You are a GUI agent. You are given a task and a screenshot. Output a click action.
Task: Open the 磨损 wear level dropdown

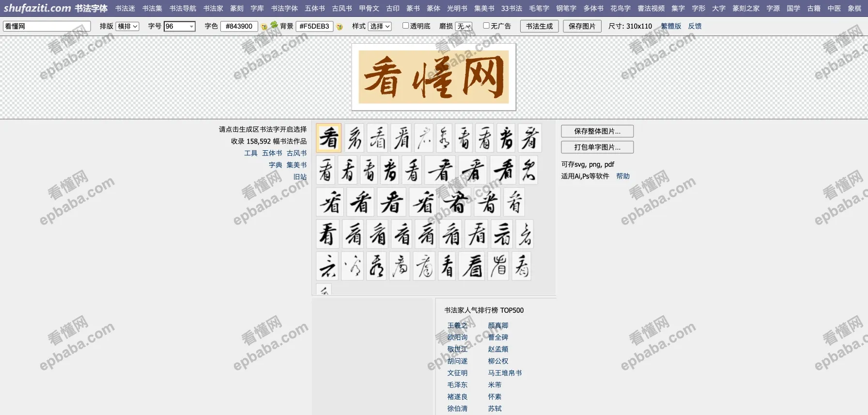click(x=464, y=26)
